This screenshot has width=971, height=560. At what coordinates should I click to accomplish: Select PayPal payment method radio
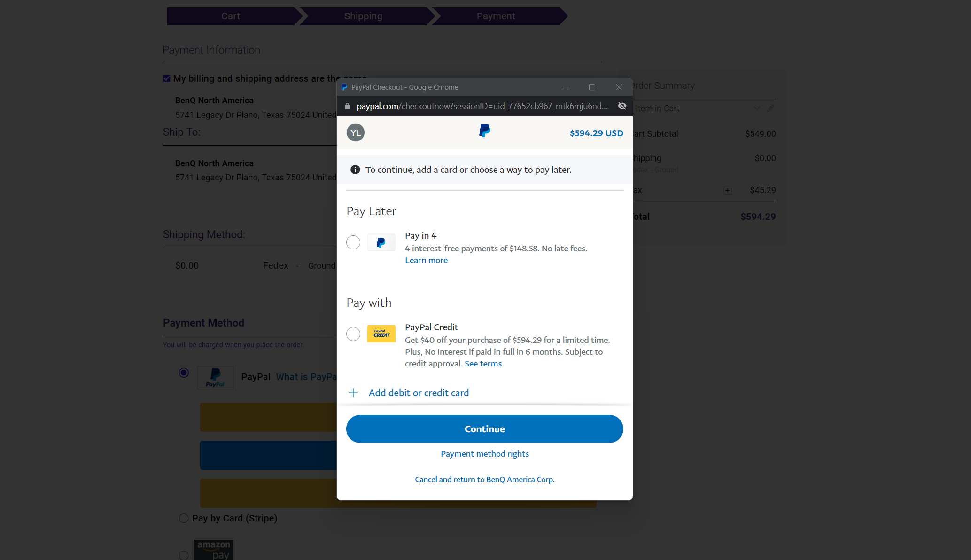click(x=184, y=373)
